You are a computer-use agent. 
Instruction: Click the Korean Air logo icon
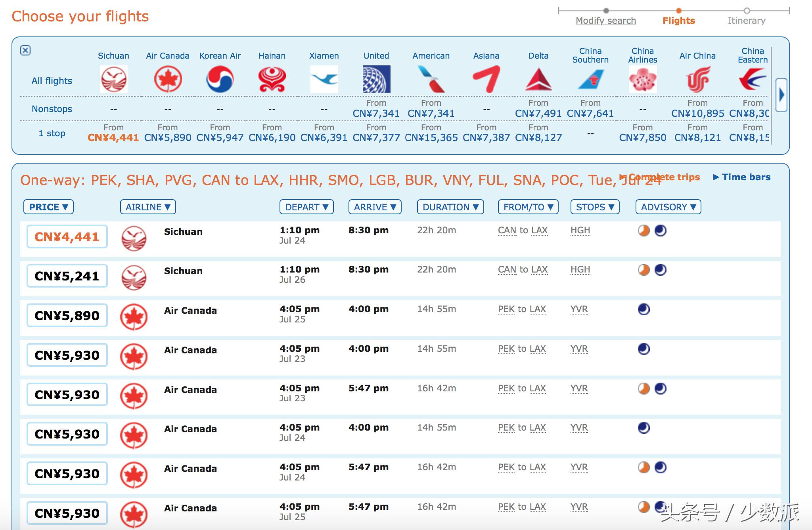(x=220, y=80)
